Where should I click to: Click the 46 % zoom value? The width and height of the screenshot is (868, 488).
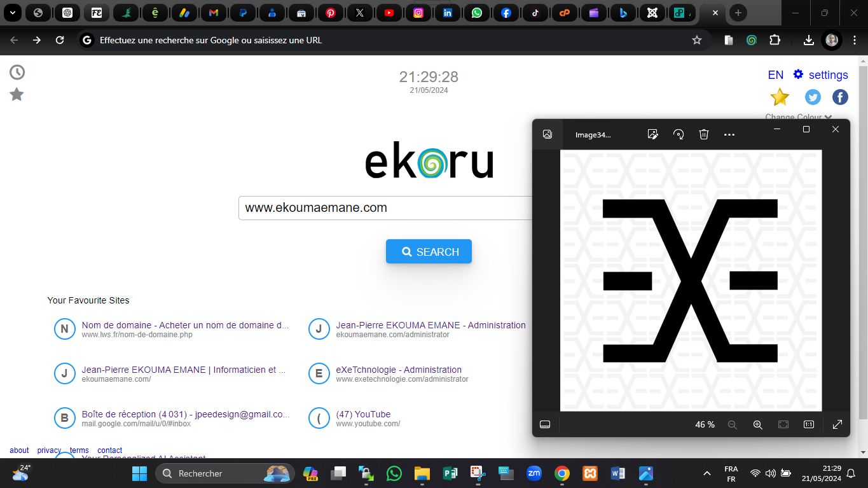(705, 424)
